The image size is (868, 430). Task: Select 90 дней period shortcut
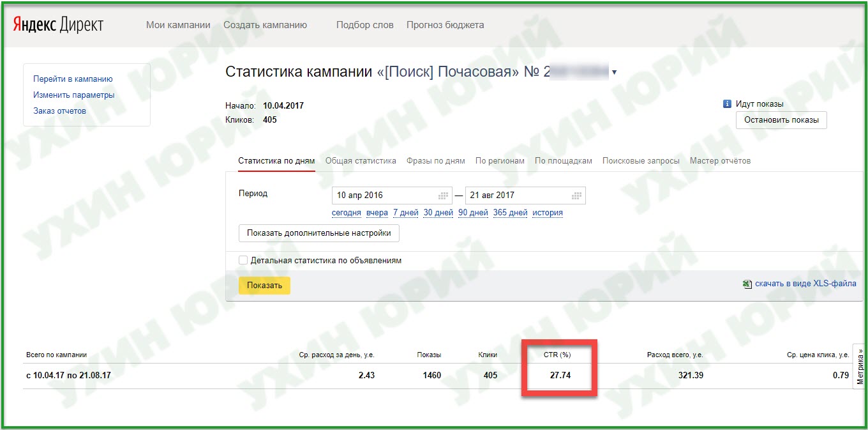473,213
